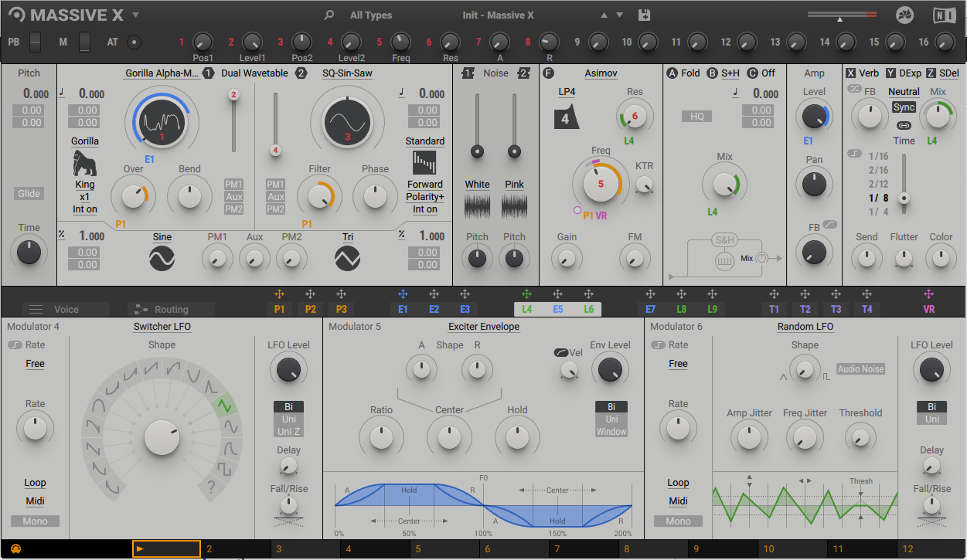This screenshot has height=560, width=967.
Task: Open the All Types filter dropdown
Action: pyautogui.click(x=371, y=15)
